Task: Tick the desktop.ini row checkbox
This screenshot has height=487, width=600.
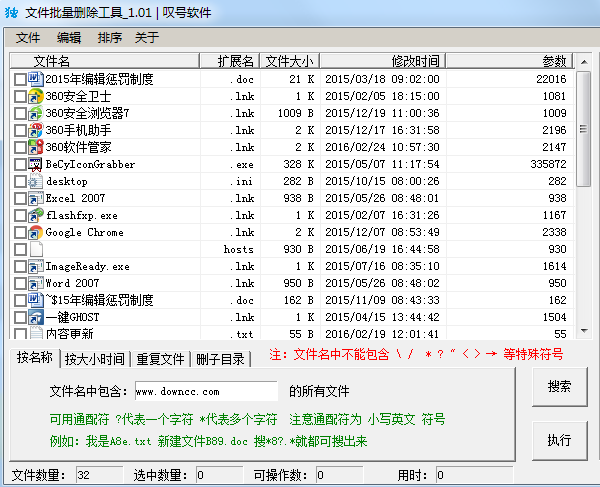Action: point(20,182)
